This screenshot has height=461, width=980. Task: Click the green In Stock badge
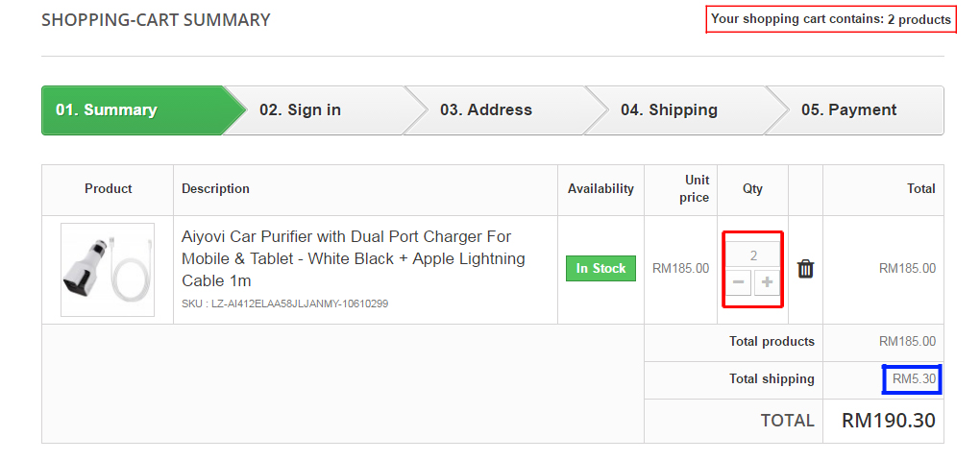pos(600,269)
